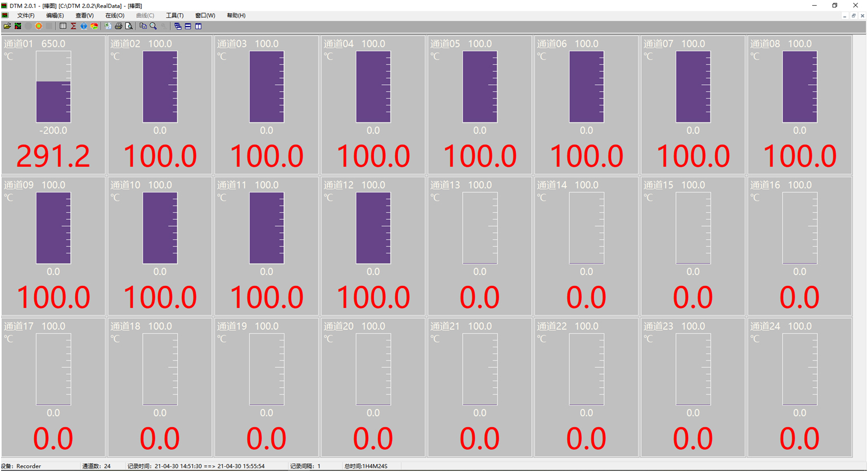Tile windows vertically using toolbar icon

coord(198,26)
